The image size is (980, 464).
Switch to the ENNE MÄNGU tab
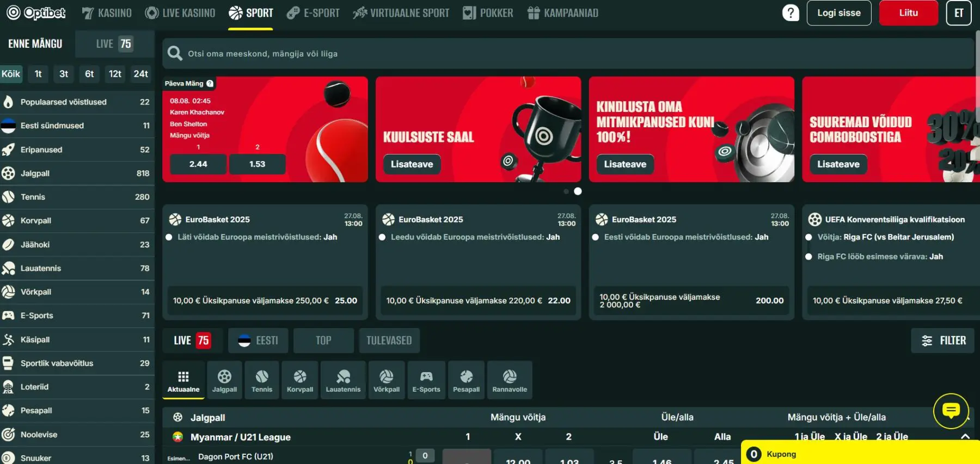35,44
